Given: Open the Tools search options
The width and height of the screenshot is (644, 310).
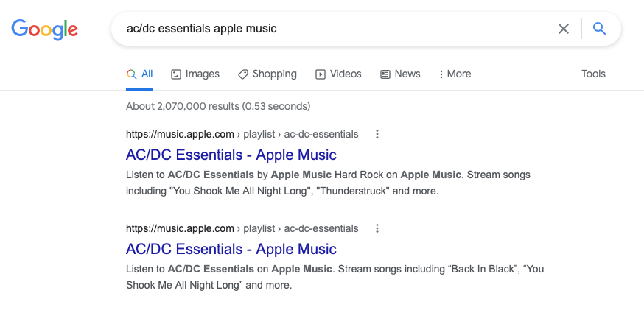Looking at the screenshot, I should click(593, 74).
